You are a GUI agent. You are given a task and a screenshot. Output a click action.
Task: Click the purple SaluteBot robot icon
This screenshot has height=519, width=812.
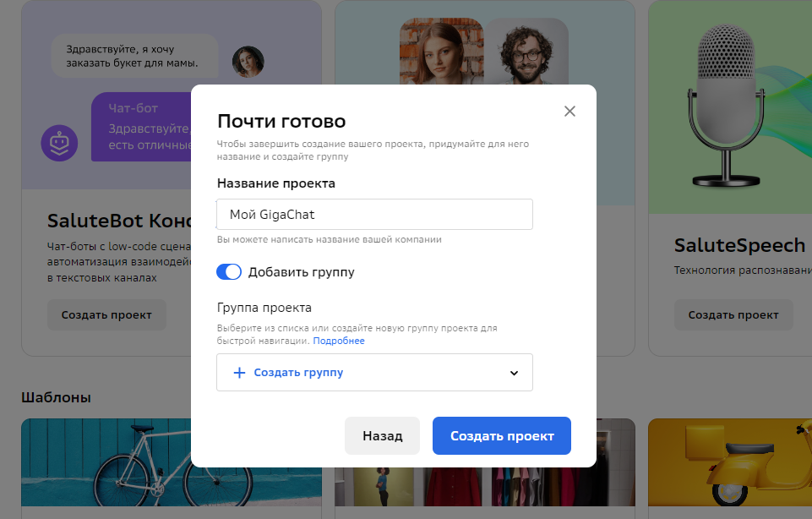tap(59, 142)
